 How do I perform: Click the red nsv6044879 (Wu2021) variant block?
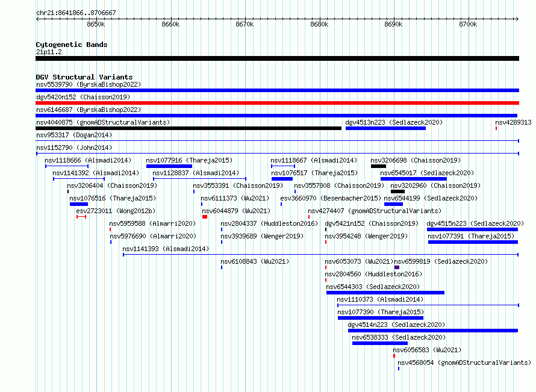[205, 217]
